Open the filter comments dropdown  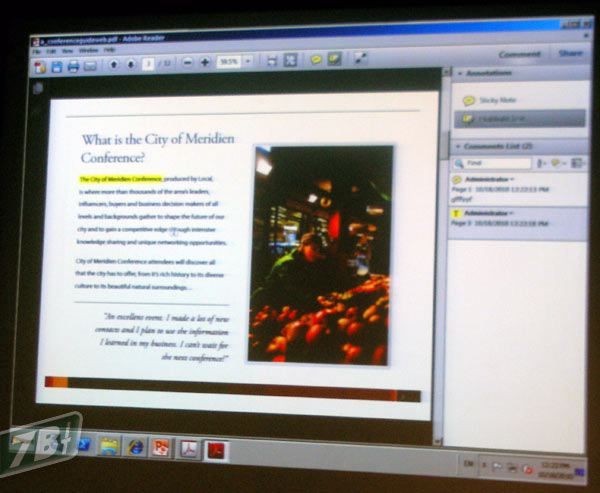pyautogui.click(x=556, y=162)
